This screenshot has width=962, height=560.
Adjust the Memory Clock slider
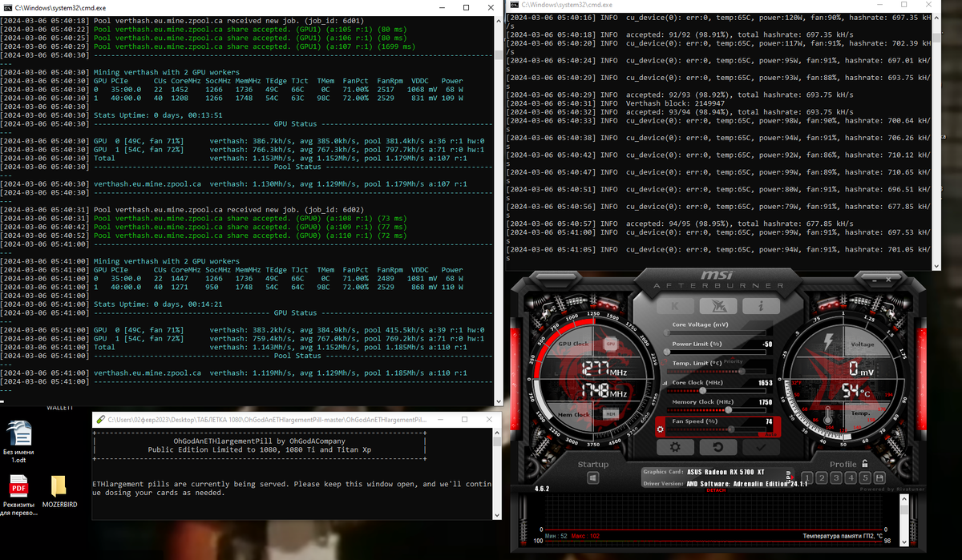717,410
